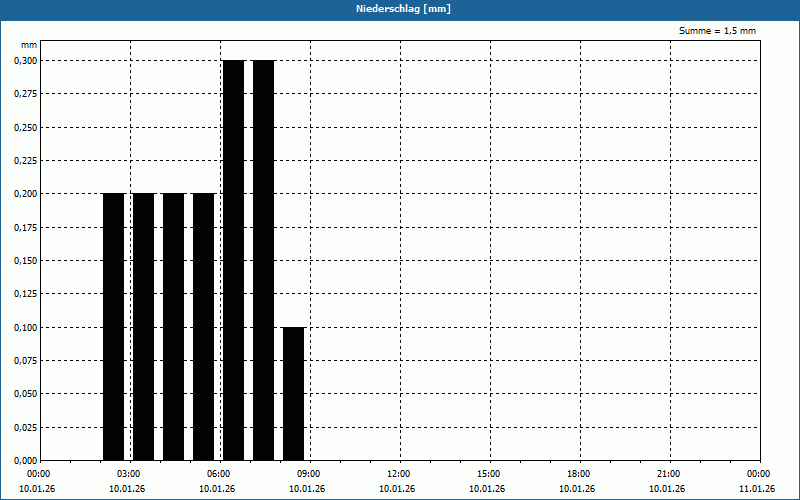The image size is (800, 500).
Task: Click the first black bar in the chart
Action: pos(113,326)
